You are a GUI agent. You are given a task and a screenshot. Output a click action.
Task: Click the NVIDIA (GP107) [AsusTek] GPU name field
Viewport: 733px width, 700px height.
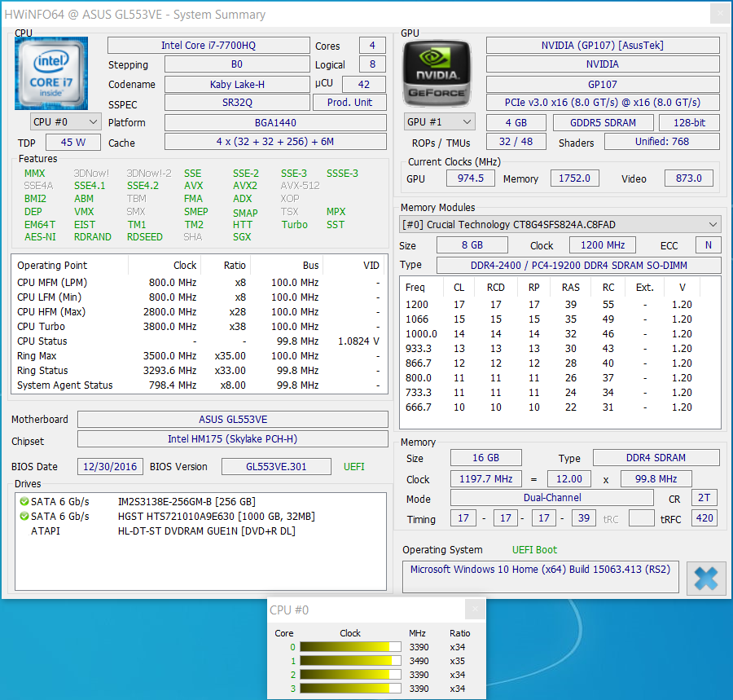click(x=603, y=46)
